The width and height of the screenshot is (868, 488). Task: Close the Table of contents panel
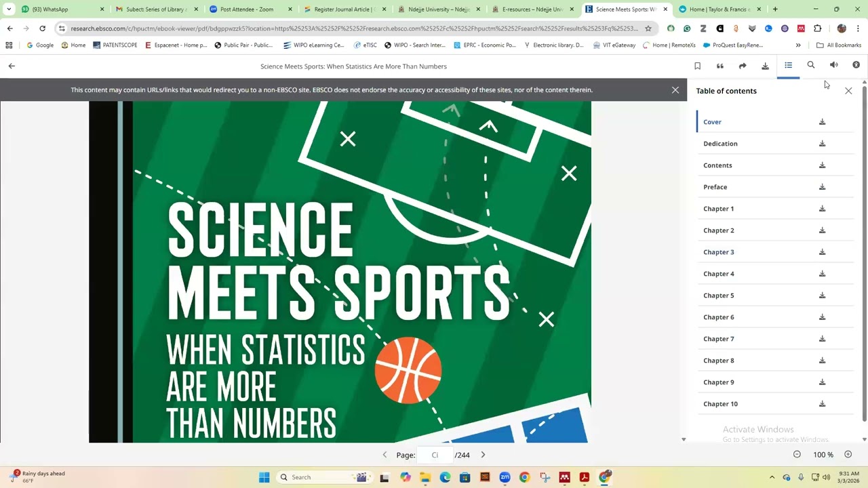tap(848, 91)
